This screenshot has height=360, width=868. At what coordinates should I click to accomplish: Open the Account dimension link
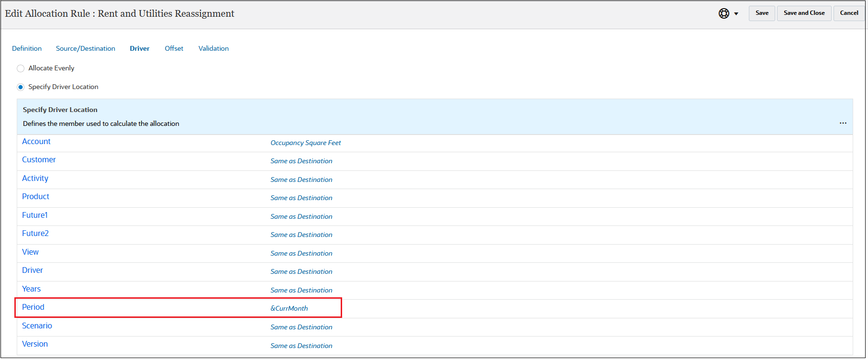[36, 142]
